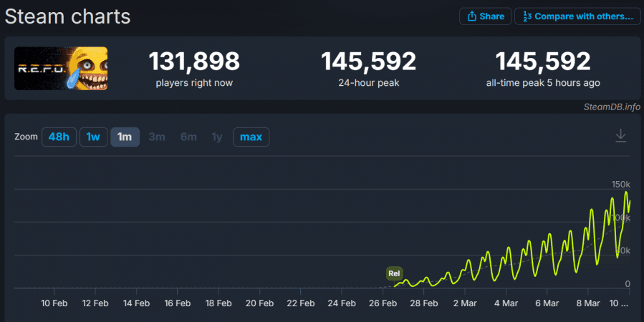Click the 150k y-axis label
This screenshot has height=322, width=644.
pyautogui.click(x=620, y=184)
